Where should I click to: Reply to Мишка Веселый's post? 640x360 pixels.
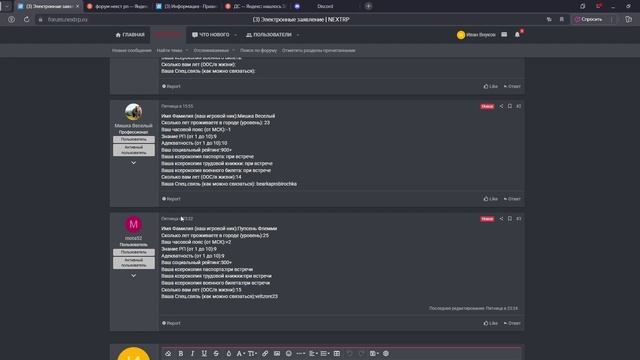point(512,199)
